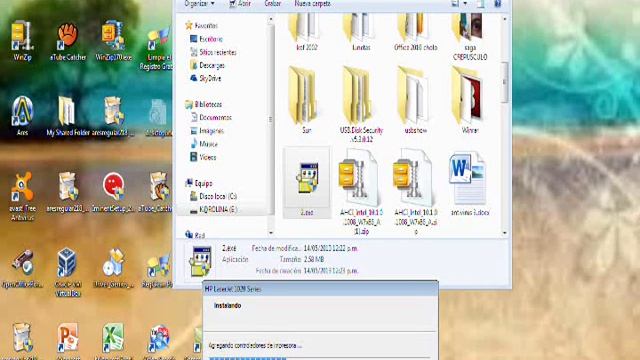The height and width of the screenshot is (360, 640).
Task: Click Nueva carpeta in the Explorer toolbar
Action: point(312,4)
